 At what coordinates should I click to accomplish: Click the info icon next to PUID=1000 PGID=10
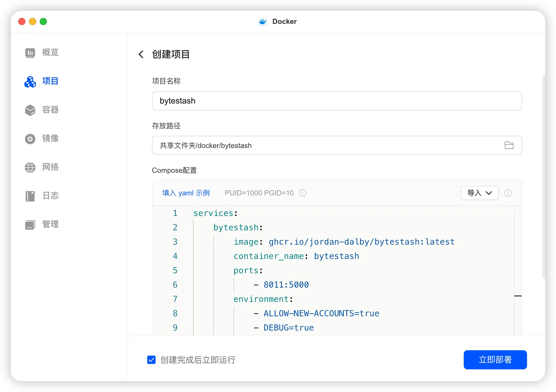click(x=303, y=193)
